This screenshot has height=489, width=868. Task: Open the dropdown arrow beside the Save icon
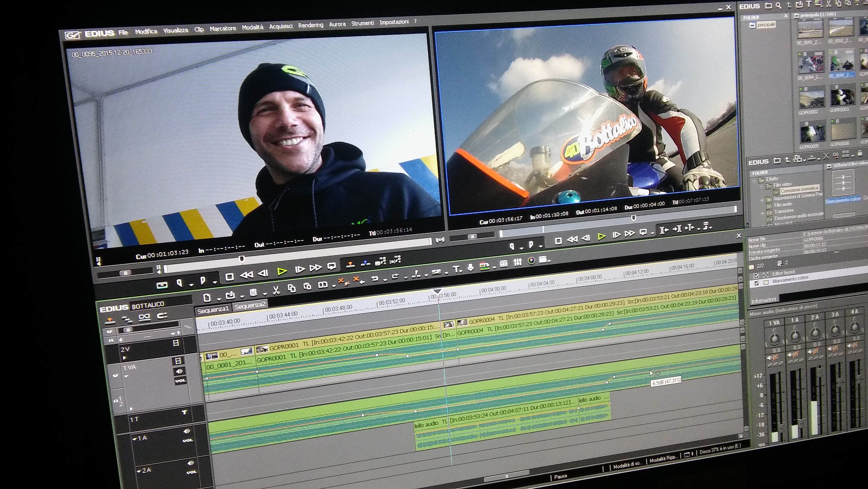pyautogui.click(x=265, y=294)
